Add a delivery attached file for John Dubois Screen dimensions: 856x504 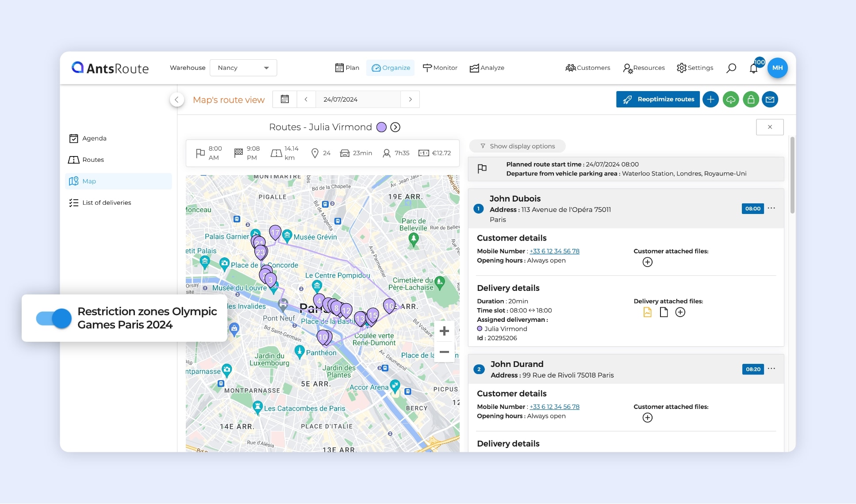pos(680,313)
